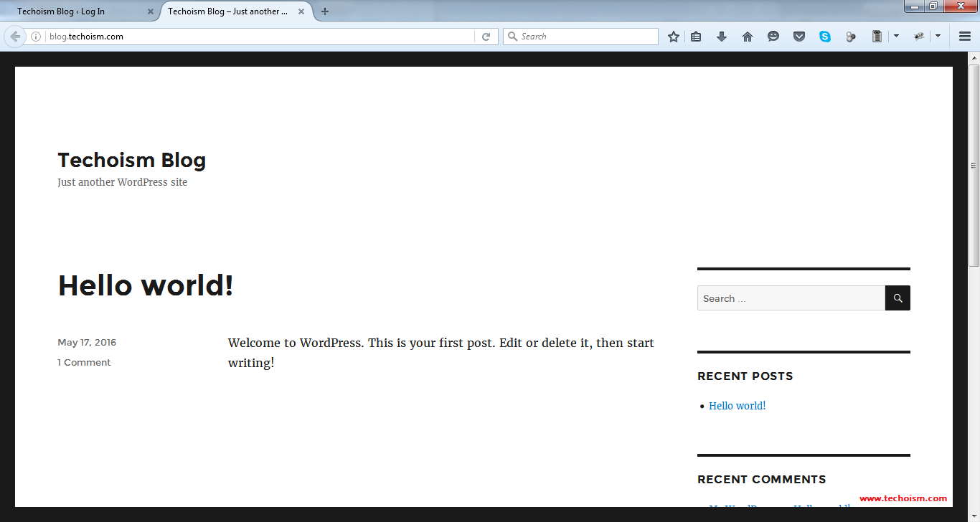Open the 'Hello world!' post heading
Screen dimensions: 980x522
point(146,285)
